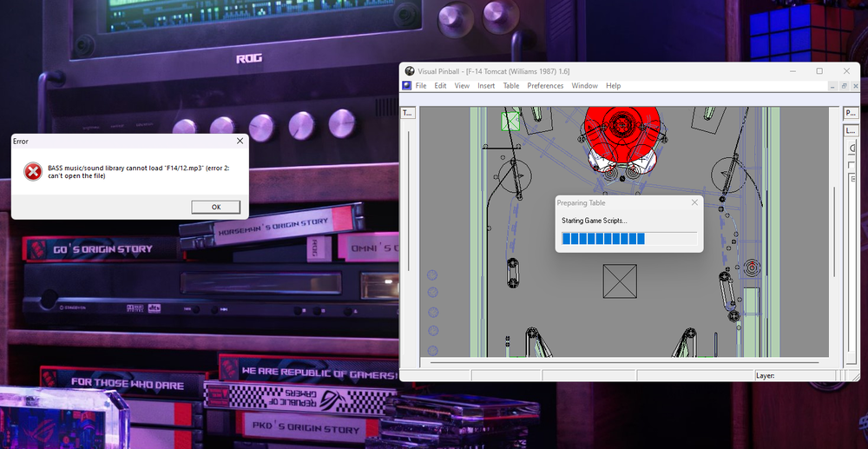This screenshot has width=868, height=449.
Task: Expand the tree node in the layers panel
Action: 852,178
